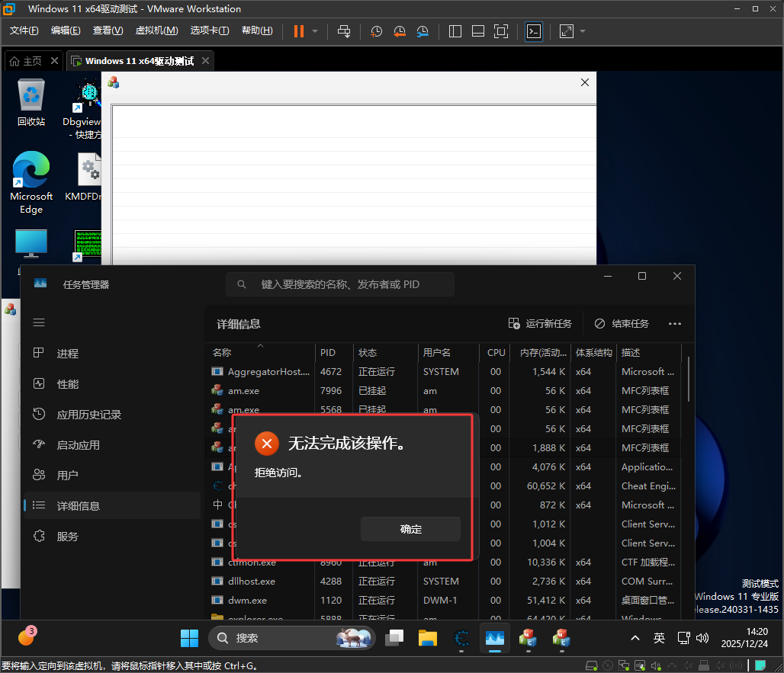Open the 帮助(H) menu
The image size is (784, 673).
pos(257,30)
